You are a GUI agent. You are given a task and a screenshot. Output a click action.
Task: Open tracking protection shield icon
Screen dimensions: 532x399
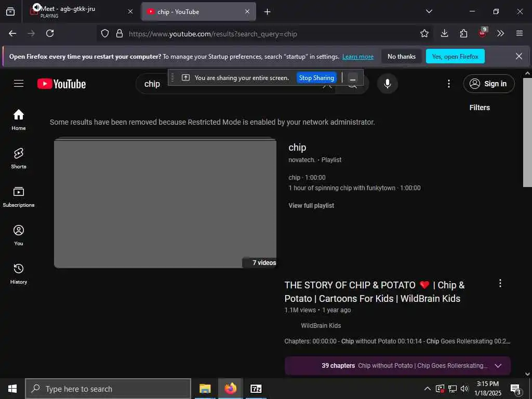point(105,33)
